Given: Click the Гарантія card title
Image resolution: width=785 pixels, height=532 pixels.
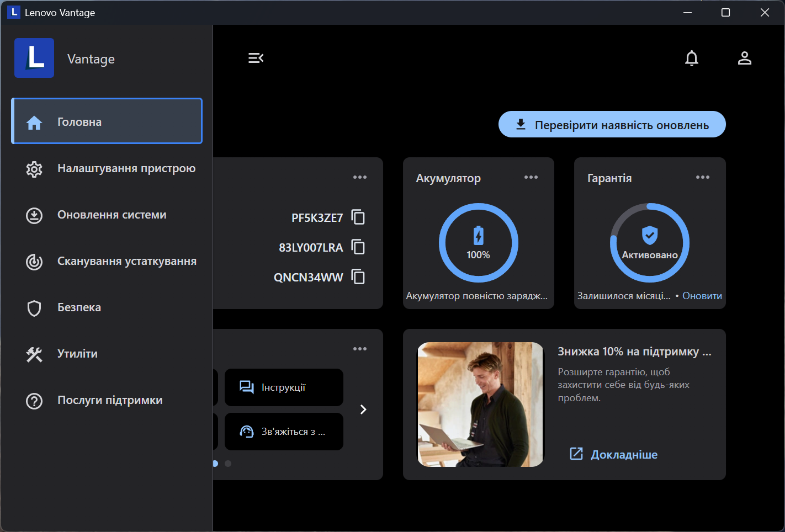Looking at the screenshot, I should (609, 178).
